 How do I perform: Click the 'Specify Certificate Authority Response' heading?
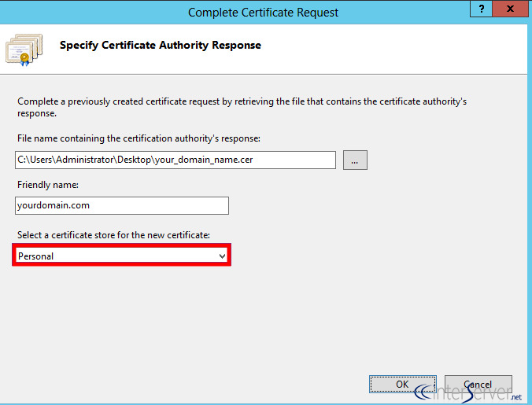point(160,45)
